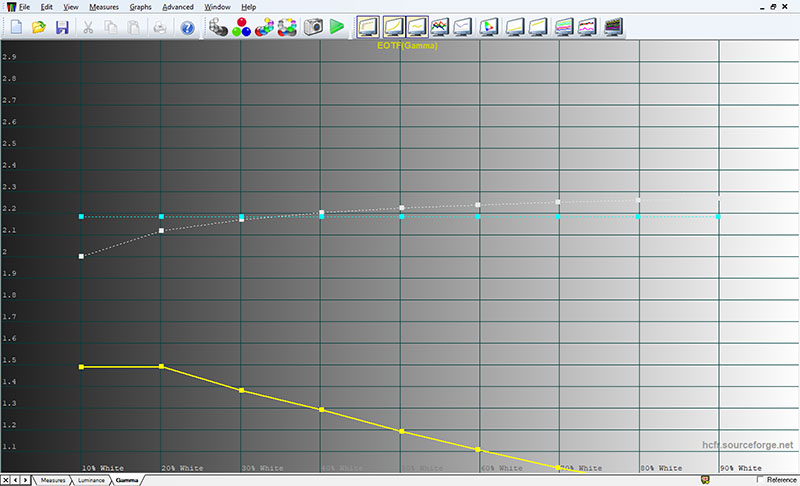This screenshot has width=800, height=486.
Task: Click the camera sensor icon
Action: click(x=313, y=27)
